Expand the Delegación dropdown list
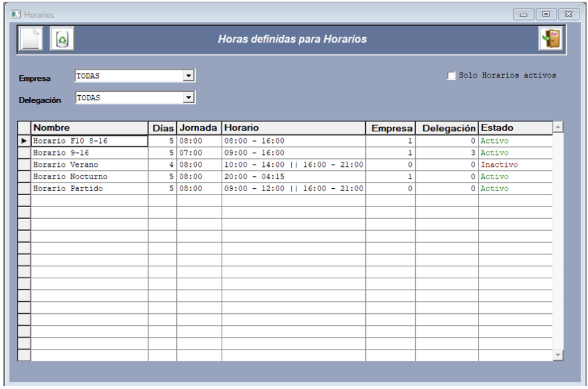Screen dimensions: 588x389 [188, 98]
